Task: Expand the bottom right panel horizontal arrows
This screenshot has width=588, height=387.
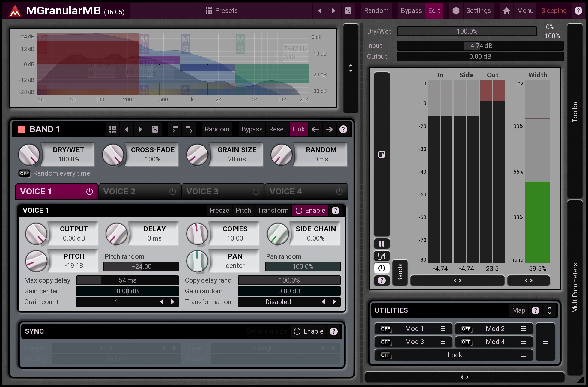Action: click(464, 377)
